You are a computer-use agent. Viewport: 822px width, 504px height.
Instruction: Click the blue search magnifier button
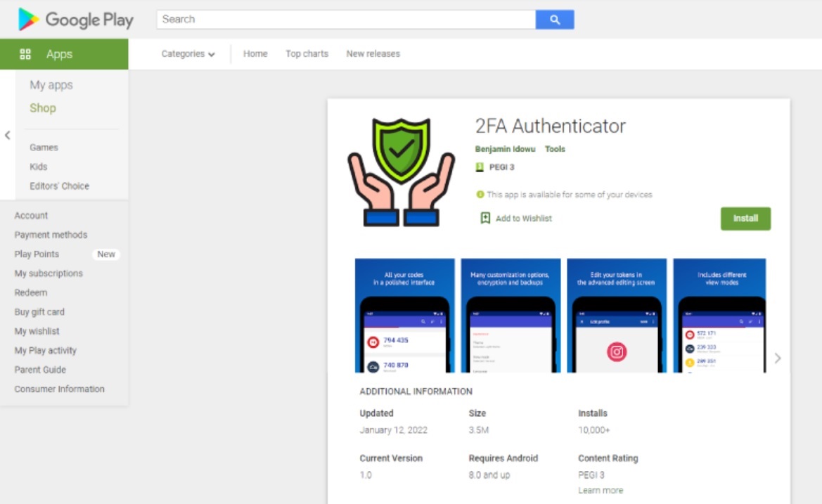(x=555, y=20)
